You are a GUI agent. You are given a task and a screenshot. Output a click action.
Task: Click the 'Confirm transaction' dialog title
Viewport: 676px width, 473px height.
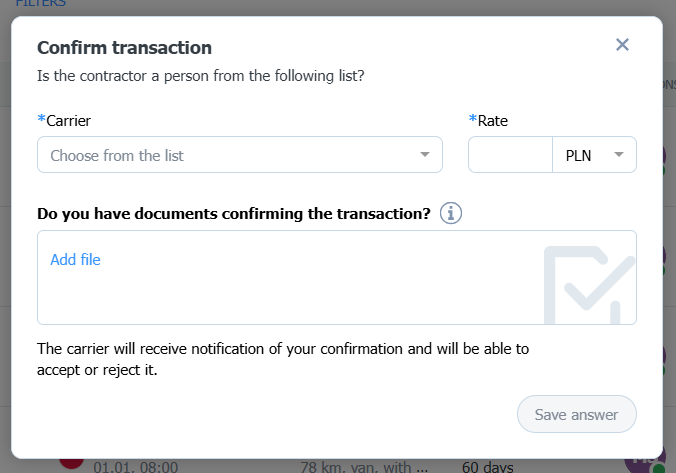[x=124, y=47]
